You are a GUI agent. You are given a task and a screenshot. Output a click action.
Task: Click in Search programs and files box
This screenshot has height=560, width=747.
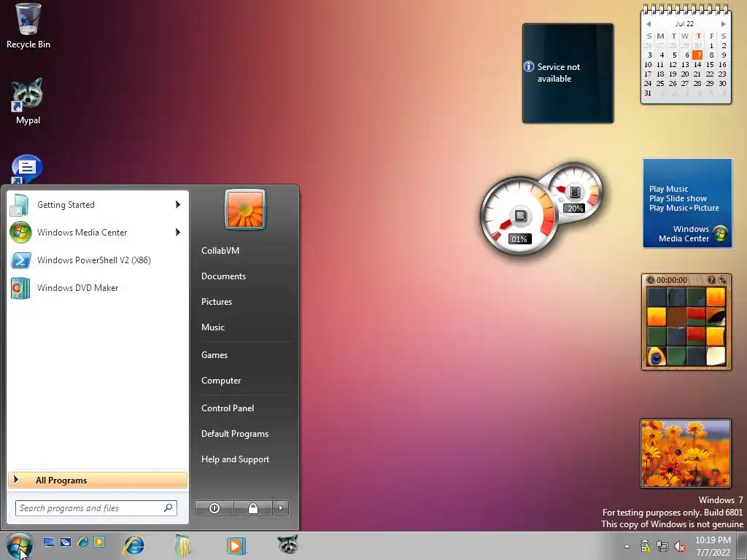click(96, 508)
